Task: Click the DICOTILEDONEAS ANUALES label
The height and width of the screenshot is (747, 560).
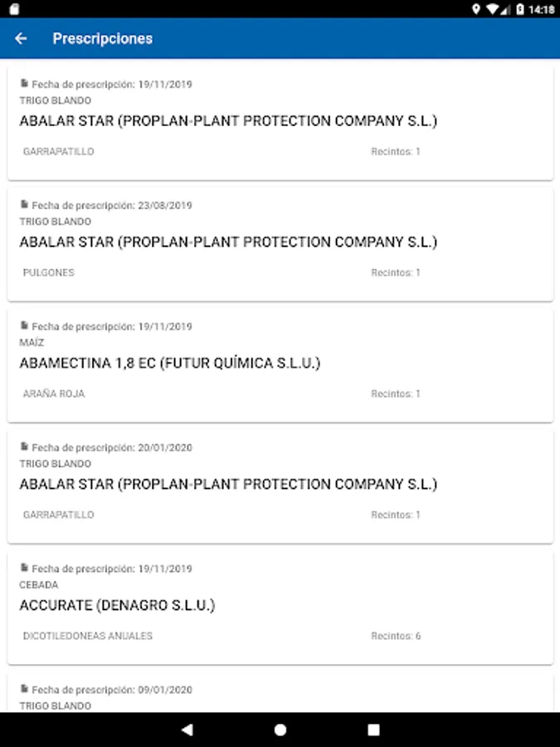Action: (88, 636)
